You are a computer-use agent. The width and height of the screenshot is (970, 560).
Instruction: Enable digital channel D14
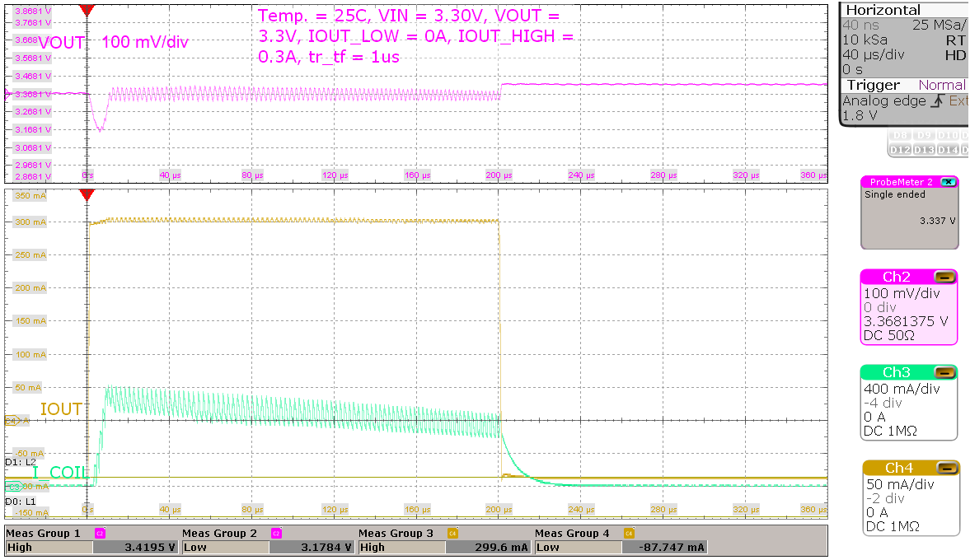coord(947,149)
